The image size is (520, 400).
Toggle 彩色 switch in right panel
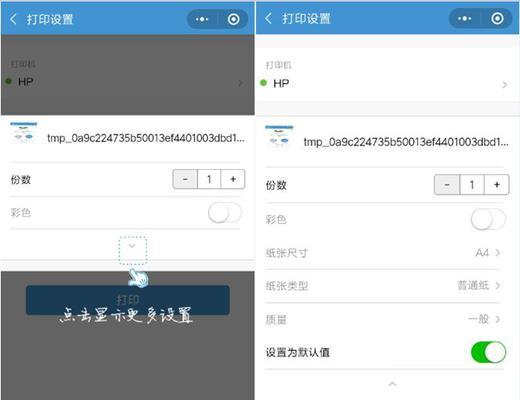click(488, 219)
